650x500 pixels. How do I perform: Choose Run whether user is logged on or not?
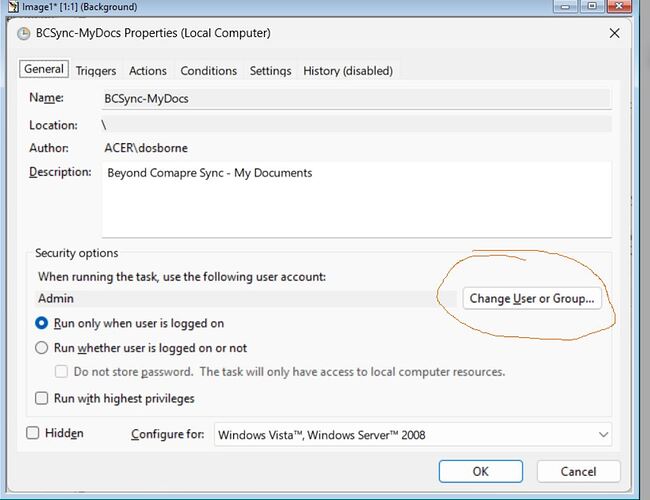[42, 348]
